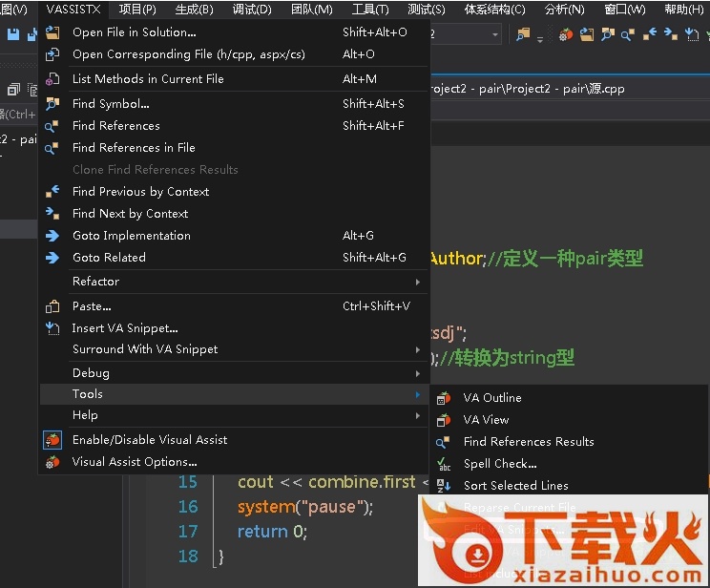Click the Open File in Solution icon
Image resolution: width=710 pixels, height=588 pixels.
tap(52, 32)
